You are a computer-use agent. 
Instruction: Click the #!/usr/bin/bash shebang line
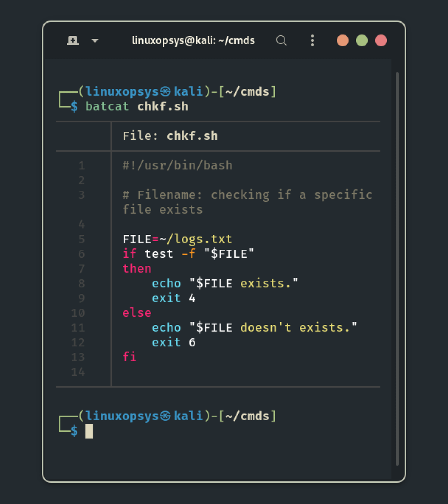[x=177, y=165]
